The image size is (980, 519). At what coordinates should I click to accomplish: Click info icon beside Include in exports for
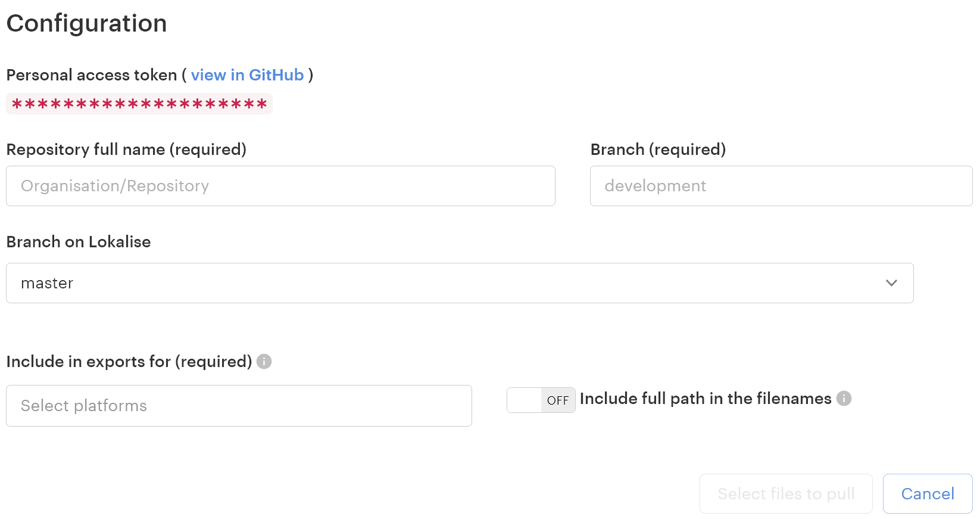(x=264, y=362)
